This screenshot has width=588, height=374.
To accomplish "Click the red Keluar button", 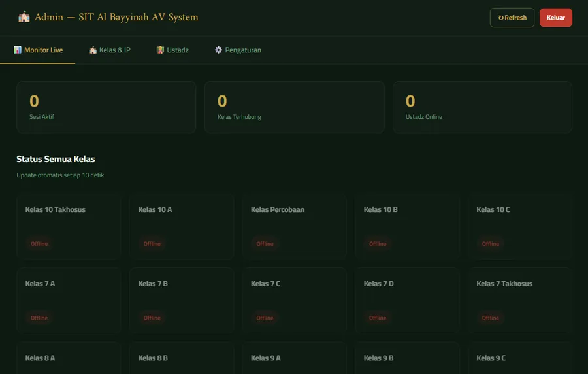I will click(x=556, y=18).
